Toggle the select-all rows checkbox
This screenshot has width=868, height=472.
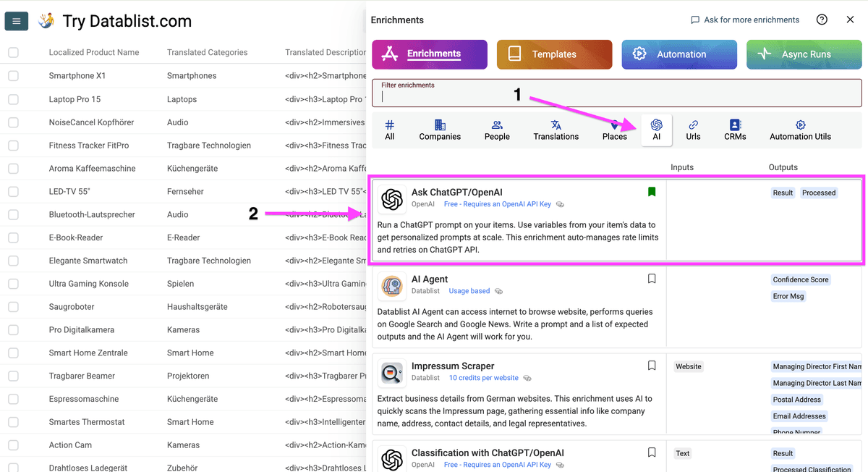point(13,52)
